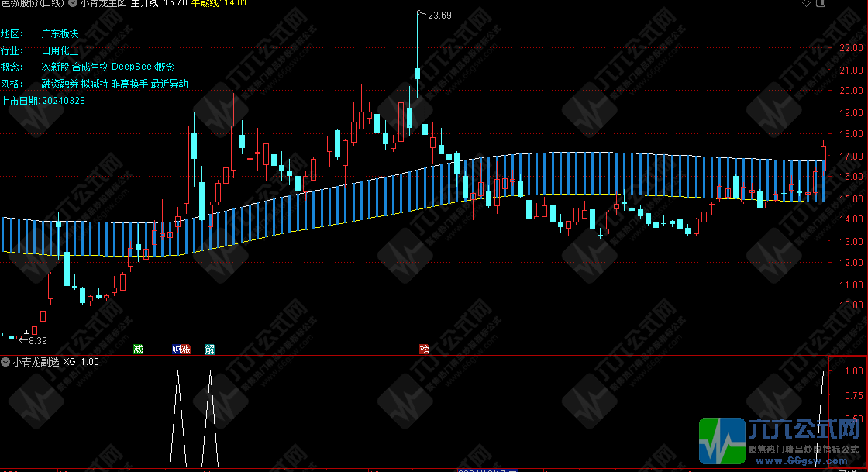
Task: Open the 日用化工 industry link
Action: coord(60,50)
